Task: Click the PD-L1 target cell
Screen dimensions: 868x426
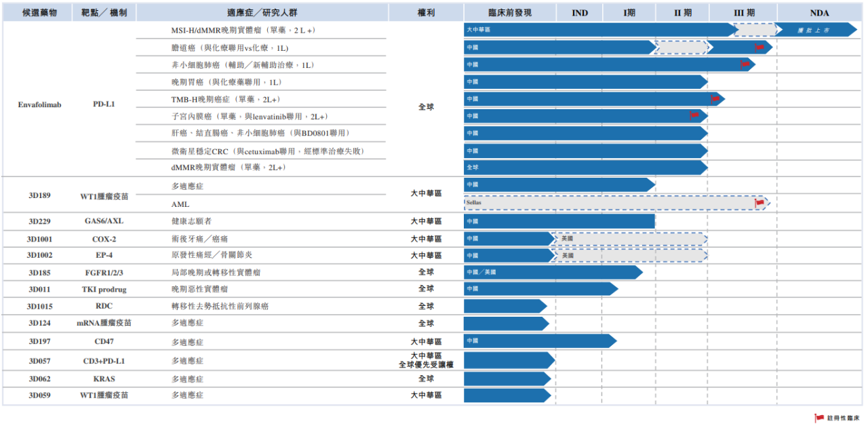Action: [x=104, y=104]
